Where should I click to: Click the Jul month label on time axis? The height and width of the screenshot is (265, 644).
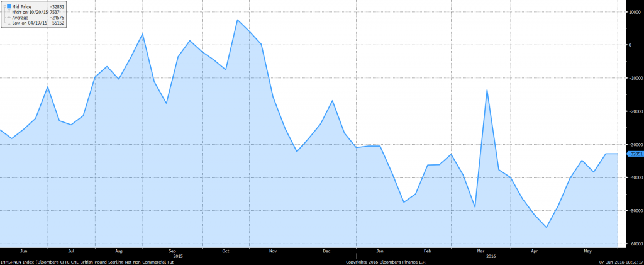70,251
